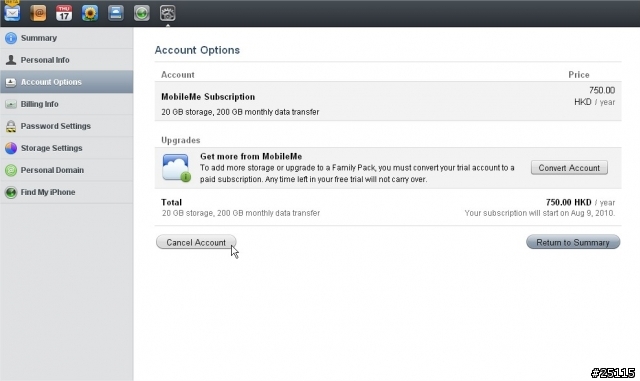This screenshot has width=640, height=381.
Task: Open the Find My iPhone toolbar icon
Action: 142,13
